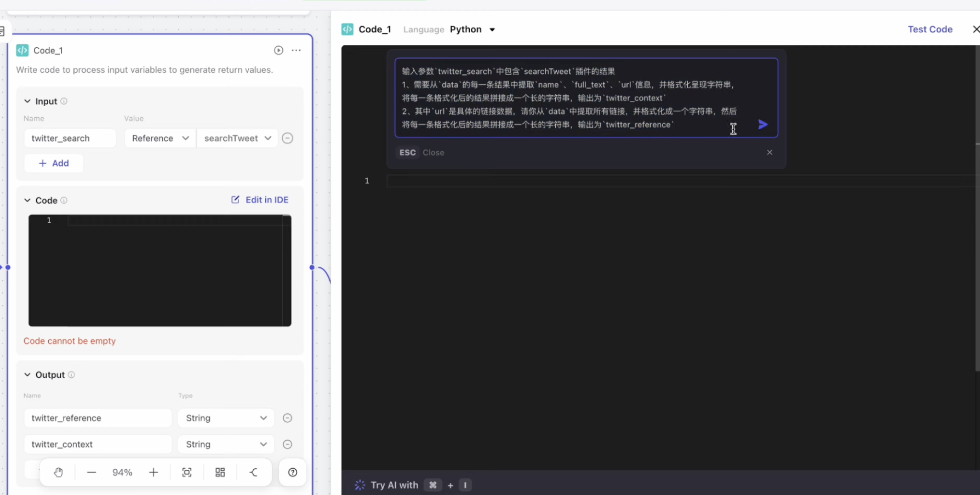Click the 'Code cannot be empty' error
Viewport: 980px width, 495px height.
point(70,341)
